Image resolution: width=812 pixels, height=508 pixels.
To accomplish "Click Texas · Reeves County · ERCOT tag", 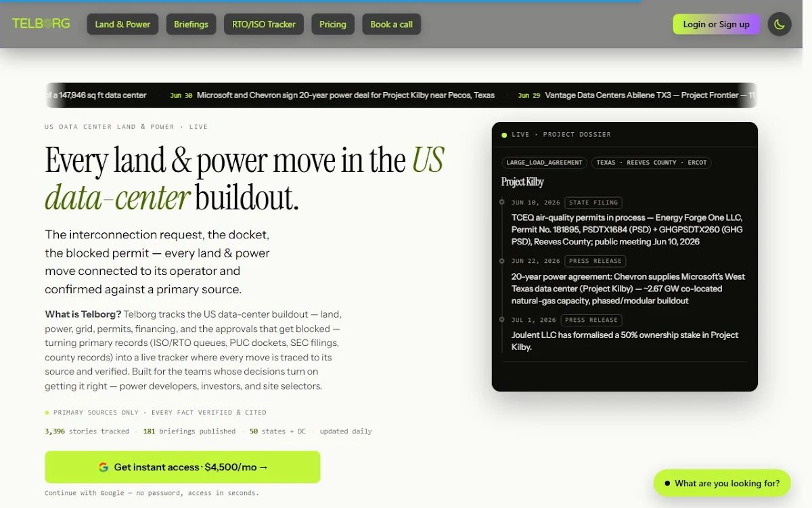I will pyautogui.click(x=651, y=163).
